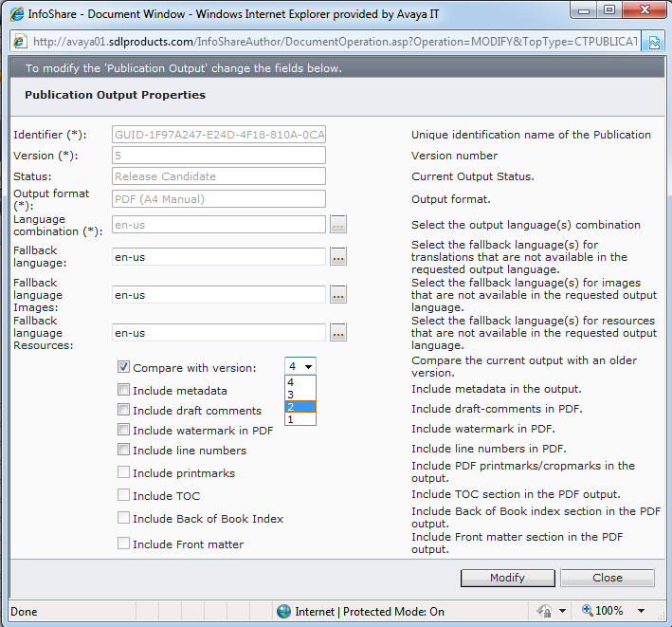Maximize the Internet Explorer window
Image resolution: width=672 pixels, height=627 pixels.
[x=609, y=10]
